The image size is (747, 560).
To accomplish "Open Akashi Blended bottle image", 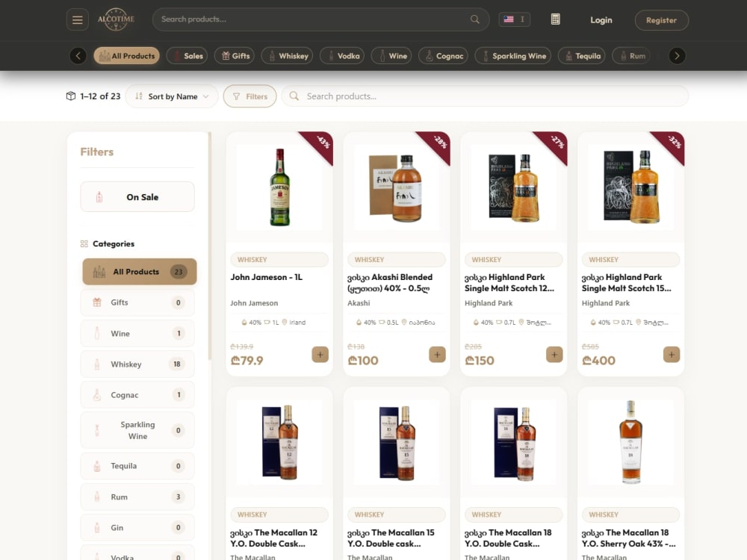I will tap(397, 187).
